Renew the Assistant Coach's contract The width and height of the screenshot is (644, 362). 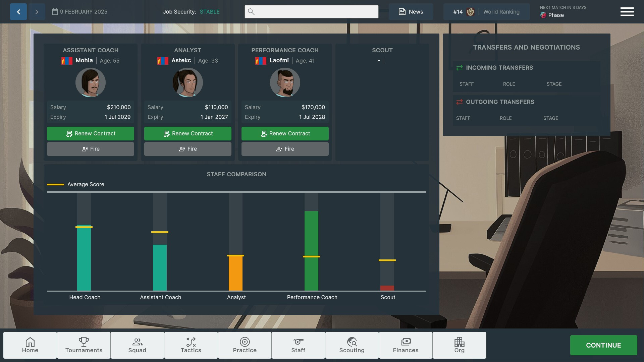(x=91, y=133)
